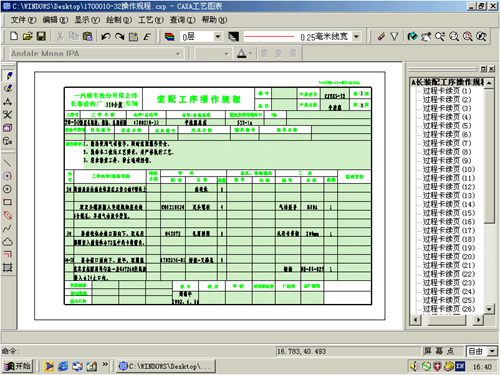Open a file with the folder icon
The image size is (500, 375).
(x=28, y=36)
